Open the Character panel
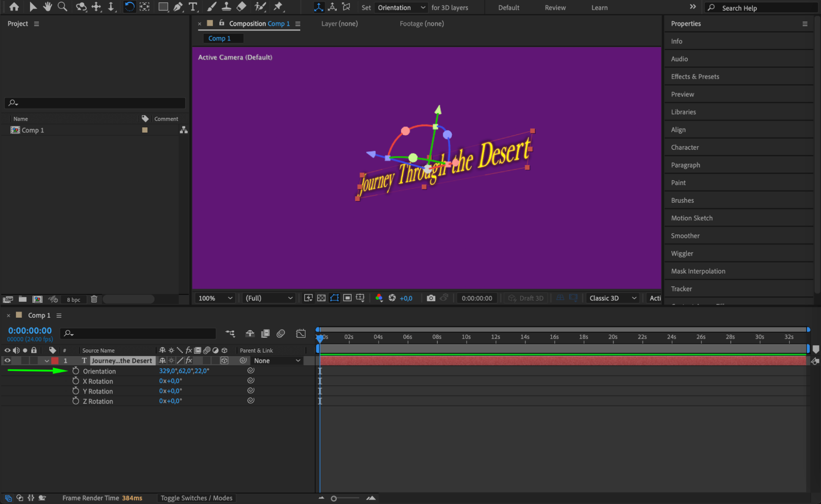 point(685,147)
